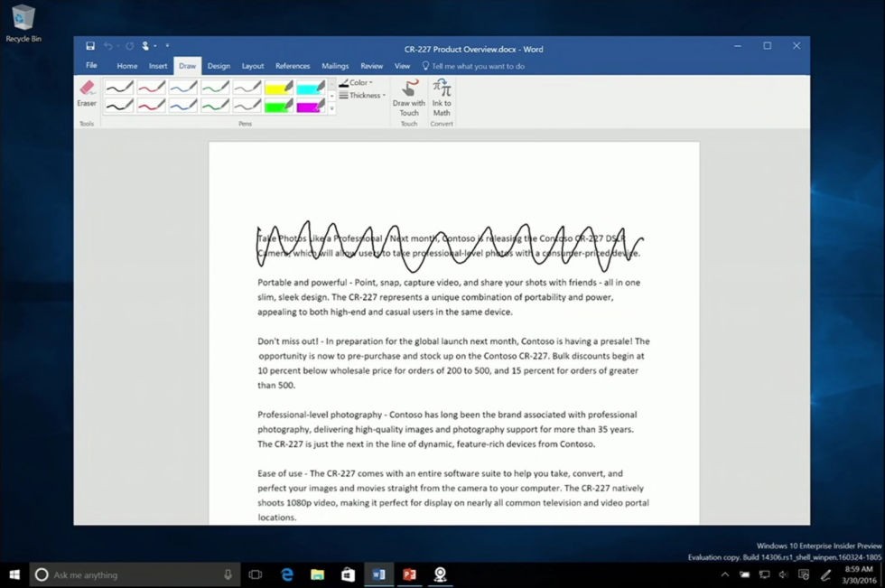Open Windows Ink Workspace pen icon

click(x=825, y=575)
